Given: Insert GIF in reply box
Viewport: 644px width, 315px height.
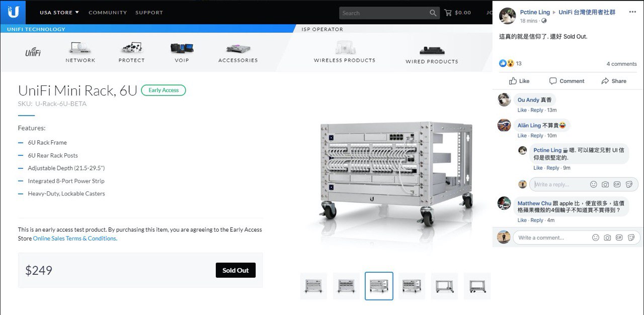Looking at the screenshot, I should point(617,184).
